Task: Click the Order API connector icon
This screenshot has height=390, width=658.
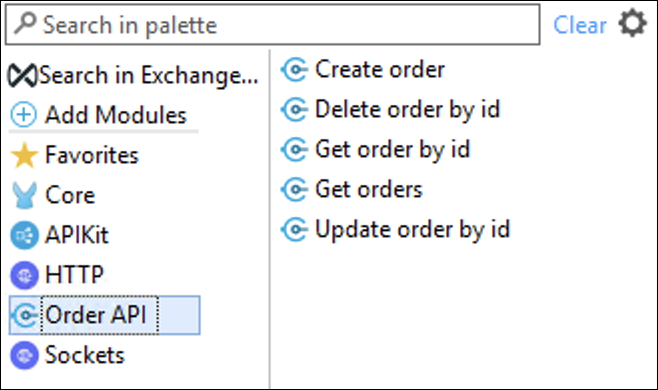Action: 25,315
